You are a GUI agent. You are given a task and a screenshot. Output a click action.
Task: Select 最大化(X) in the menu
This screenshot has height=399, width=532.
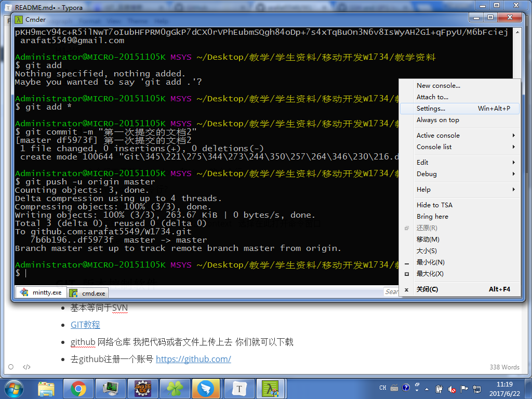coord(460,274)
